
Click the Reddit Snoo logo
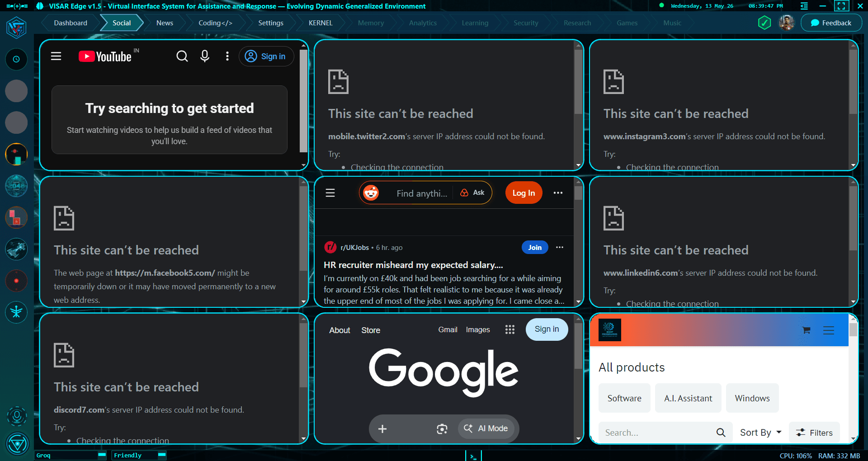point(371,193)
